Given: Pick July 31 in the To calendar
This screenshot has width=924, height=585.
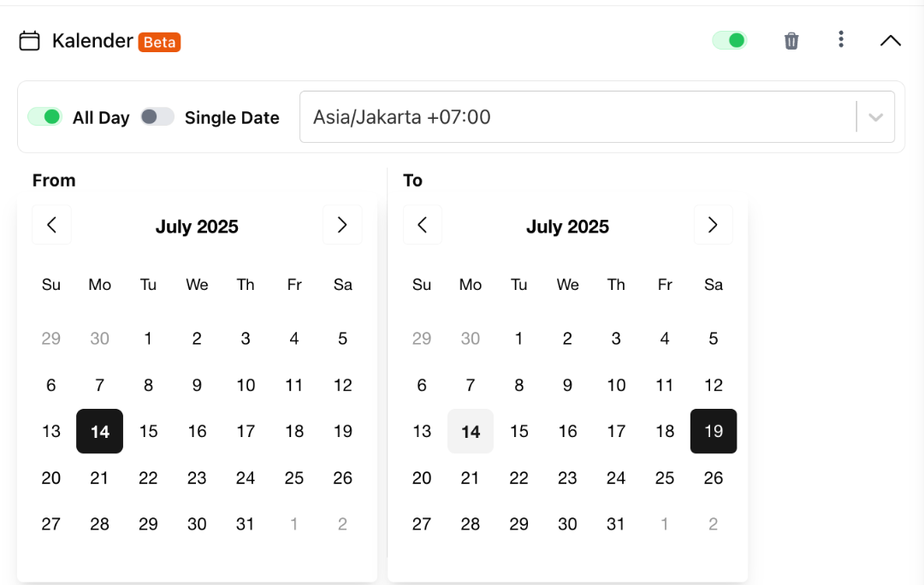Looking at the screenshot, I should tap(616, 523).
